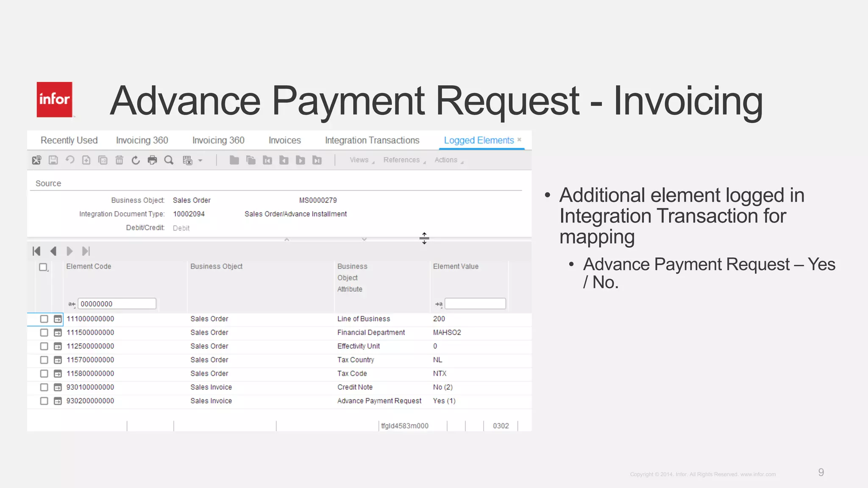868x488 pixels.
Task: Check the row 111500000000 checkbox
Action: coord(44,333)
